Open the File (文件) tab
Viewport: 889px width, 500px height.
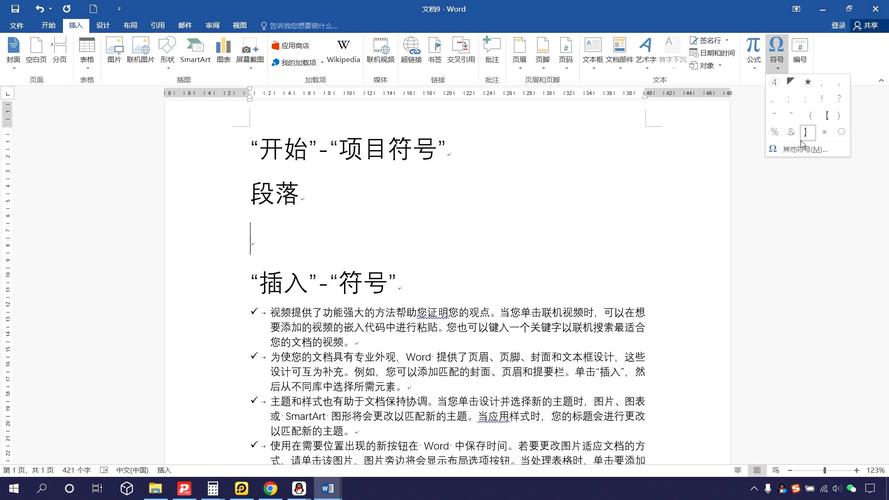click(16, 26)
